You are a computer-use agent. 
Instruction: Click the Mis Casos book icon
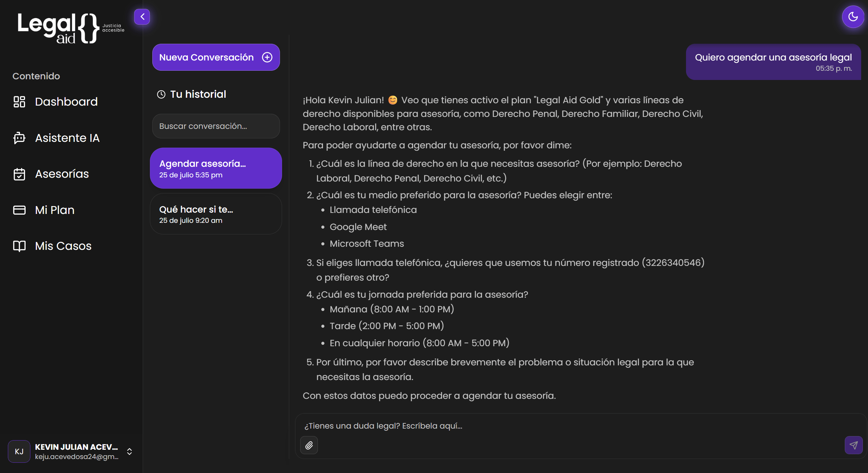(19, 246)
